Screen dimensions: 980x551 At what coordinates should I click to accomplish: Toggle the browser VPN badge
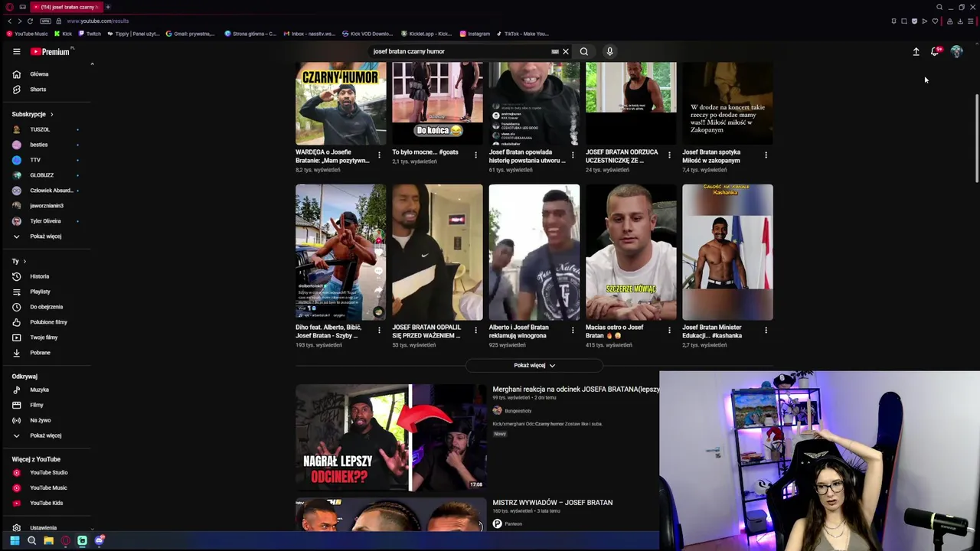coord(45,21)
